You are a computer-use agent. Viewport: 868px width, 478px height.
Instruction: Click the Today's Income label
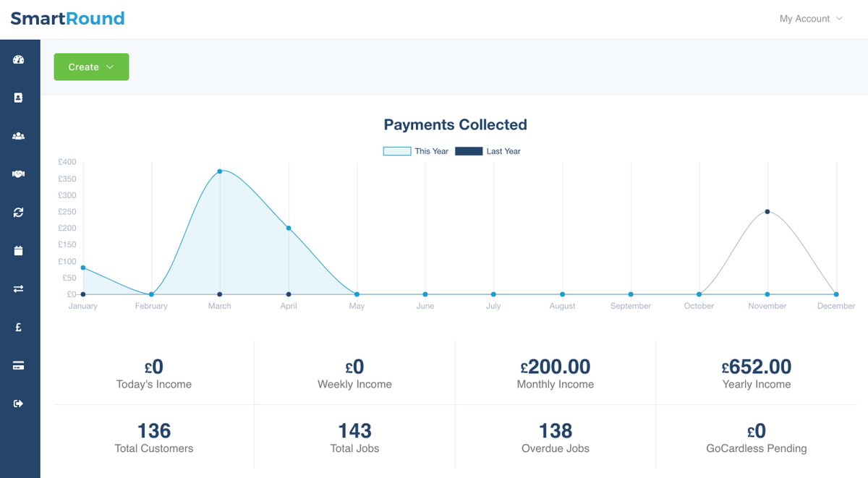(154, 385)
